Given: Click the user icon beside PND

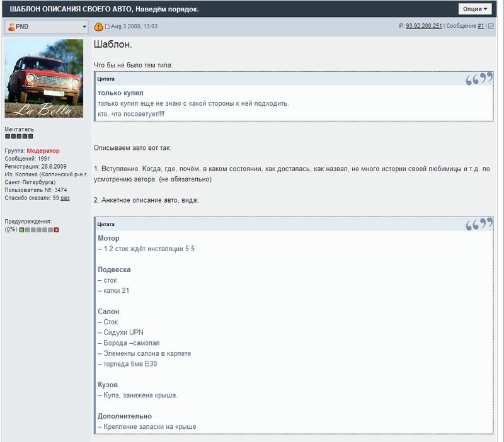Looking at the screenshot, I should [x=11, y=26].
